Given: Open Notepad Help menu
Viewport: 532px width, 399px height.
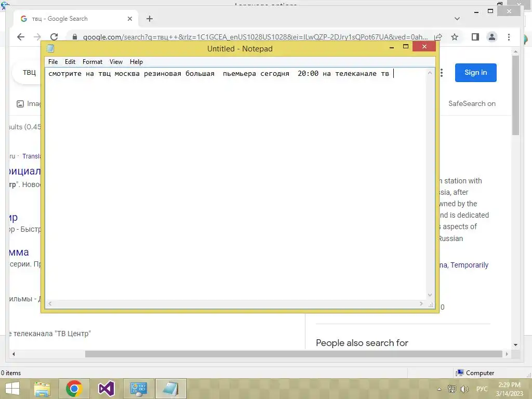Looking at the screenshot, I should 136,62.
